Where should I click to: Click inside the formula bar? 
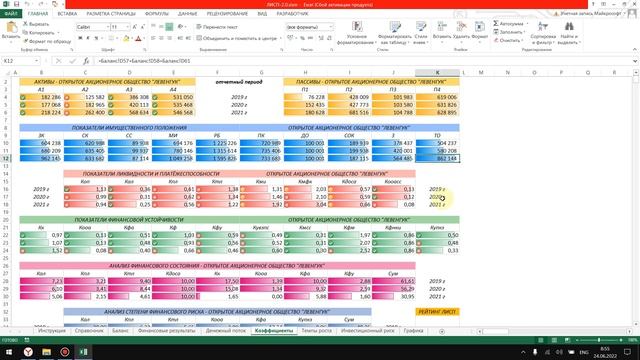coord(363,61)
